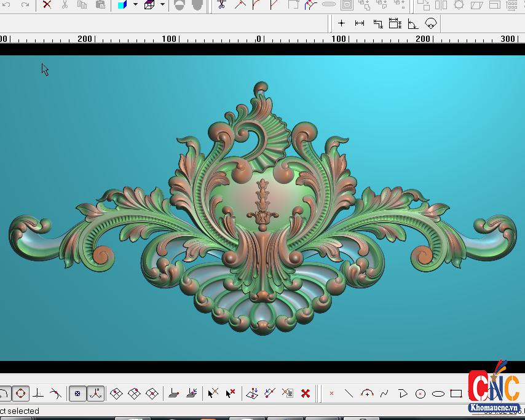Viewport: 525px width, 420px height.
Task: Pick the ellipse drawing tool
Action: (438, 394)
